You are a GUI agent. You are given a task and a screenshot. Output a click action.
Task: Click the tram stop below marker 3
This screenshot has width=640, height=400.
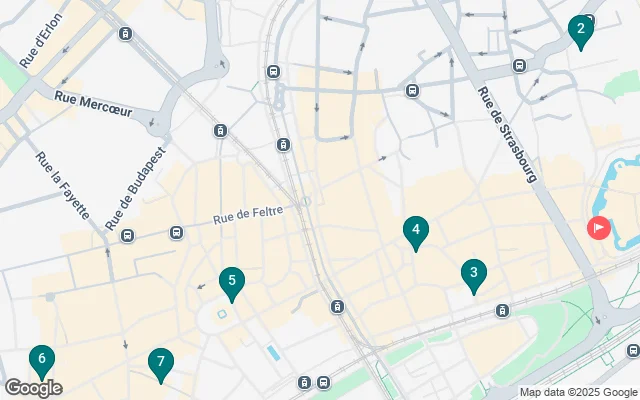502,311
